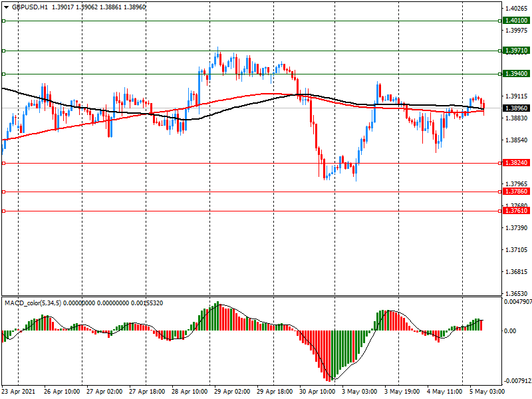Click the 5 May 03:00 time label
The image size is (532, 399).
(488, 392)
